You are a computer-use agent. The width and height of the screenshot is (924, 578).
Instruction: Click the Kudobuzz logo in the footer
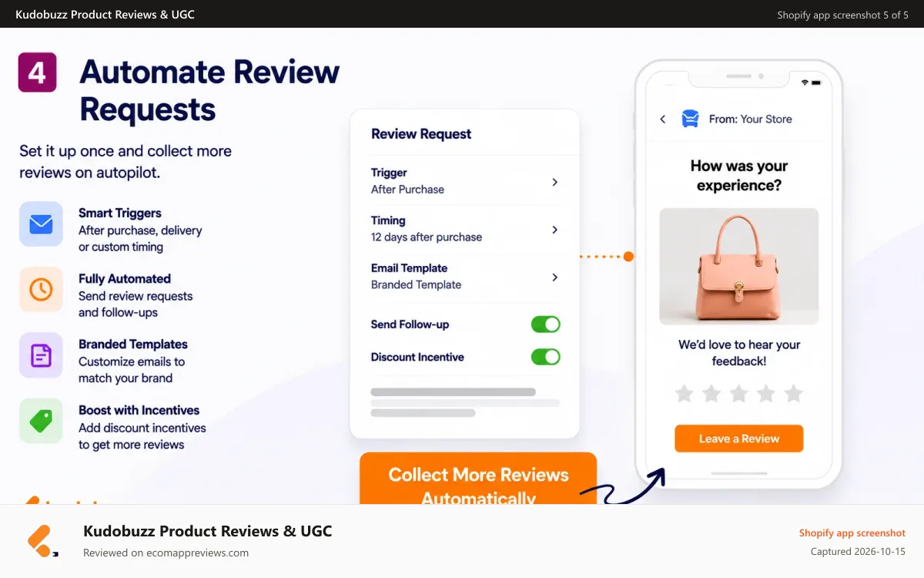[43, 541]
